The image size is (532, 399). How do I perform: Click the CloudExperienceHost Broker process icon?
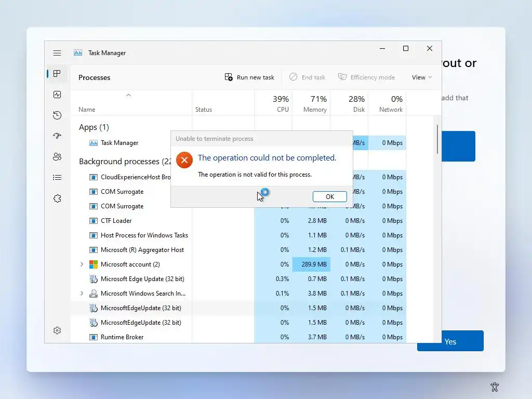(x=94, y=177)
